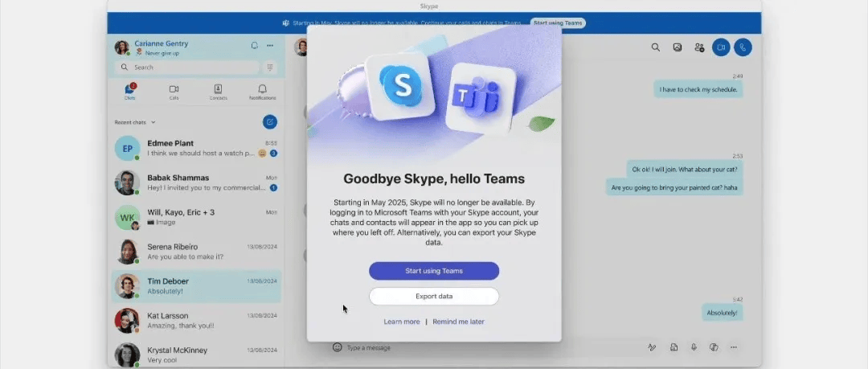The width and height of the screenshot is (868, 369).
Task: Click the unread badge on Babak Shammas chat
Action: coord(273,188)
